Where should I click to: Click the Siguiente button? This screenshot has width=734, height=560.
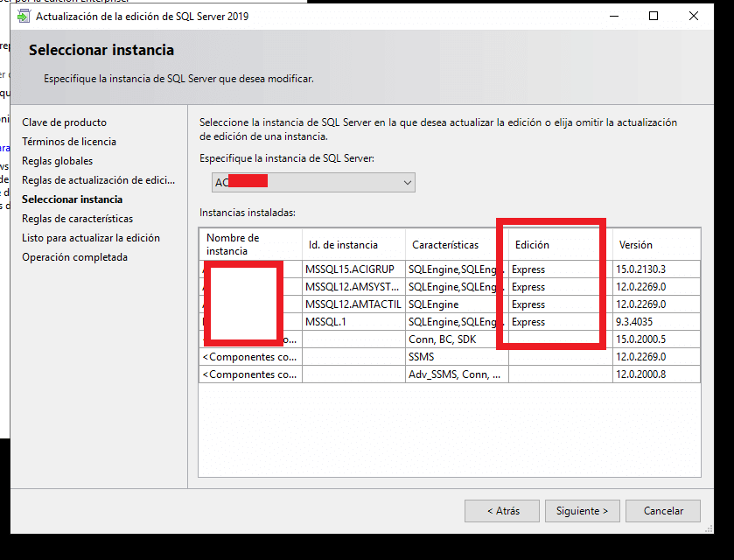583,511
